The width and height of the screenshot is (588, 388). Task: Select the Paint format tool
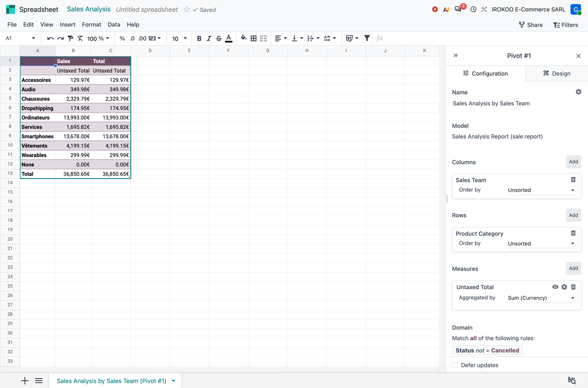tap(70, 38)
